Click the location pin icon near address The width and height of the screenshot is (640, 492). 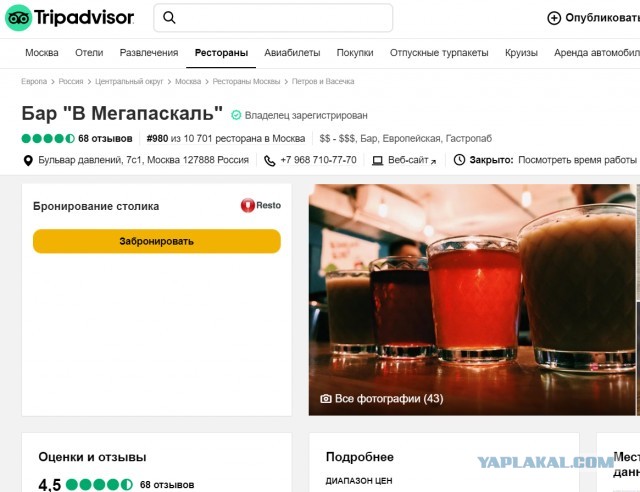[28, 160]
